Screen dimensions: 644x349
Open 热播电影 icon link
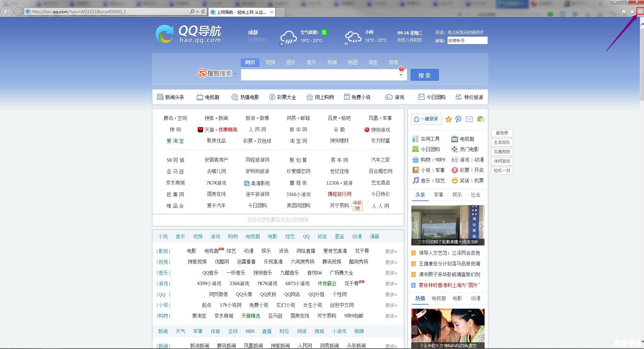[x=245, y=97]
